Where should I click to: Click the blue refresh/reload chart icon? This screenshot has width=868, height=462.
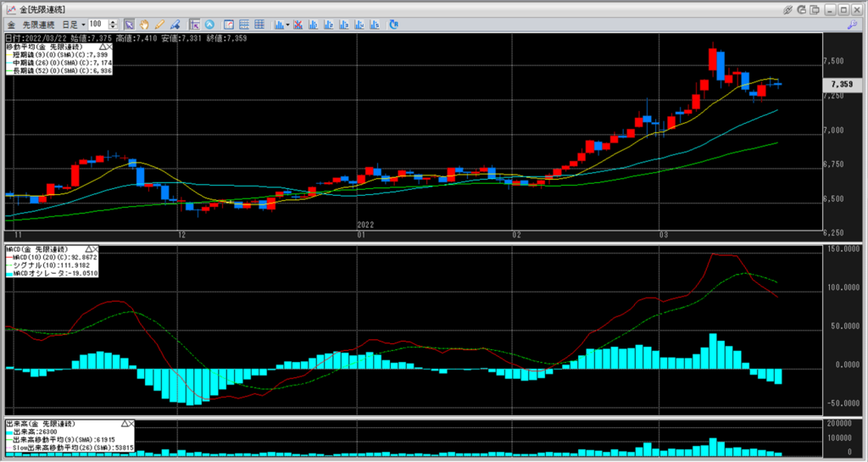coord(394,25)
